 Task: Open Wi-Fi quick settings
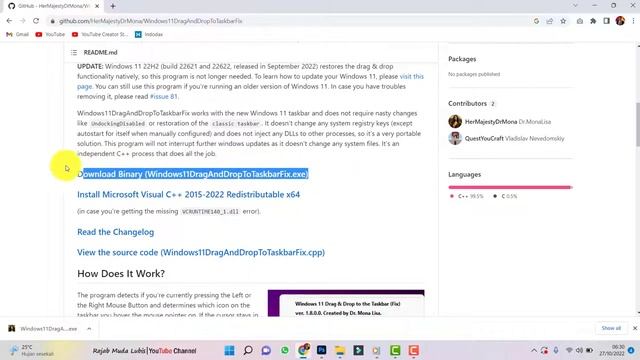569,350
